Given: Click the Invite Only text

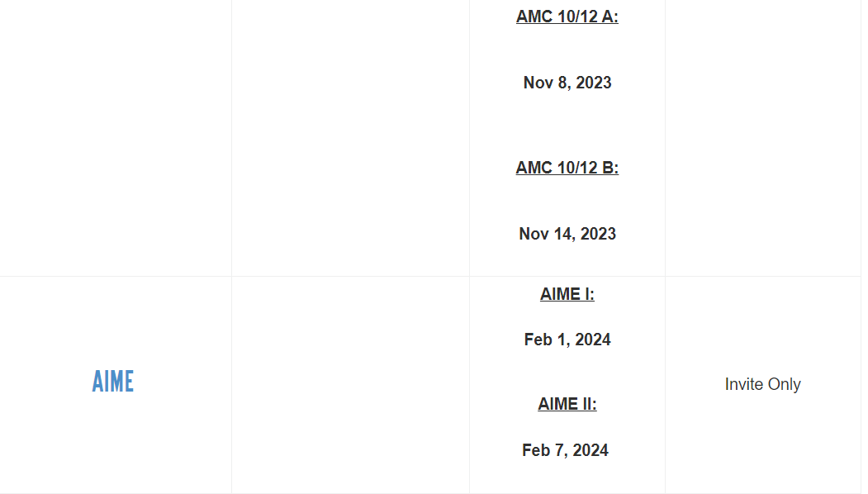Looking at the screenshot, I should coord(762,384).
